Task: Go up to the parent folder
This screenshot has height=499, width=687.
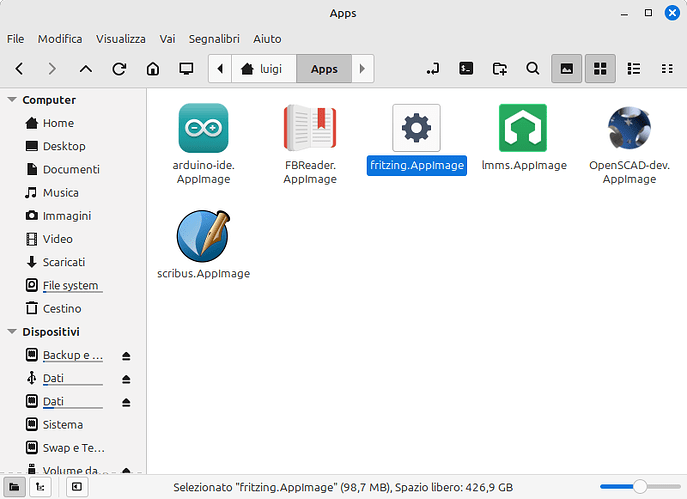Action: 86,69
